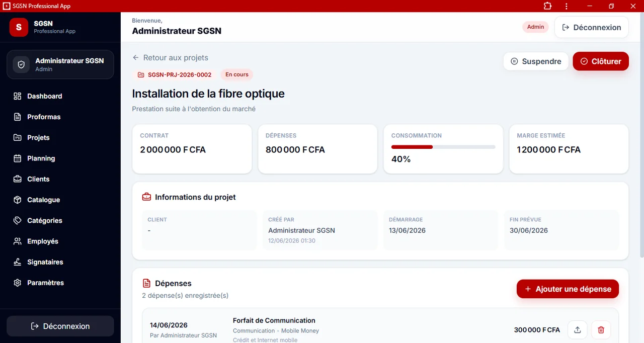Click the Proformas document icon
The height and width of the screenshot is (343, 644).
(18, 117)
